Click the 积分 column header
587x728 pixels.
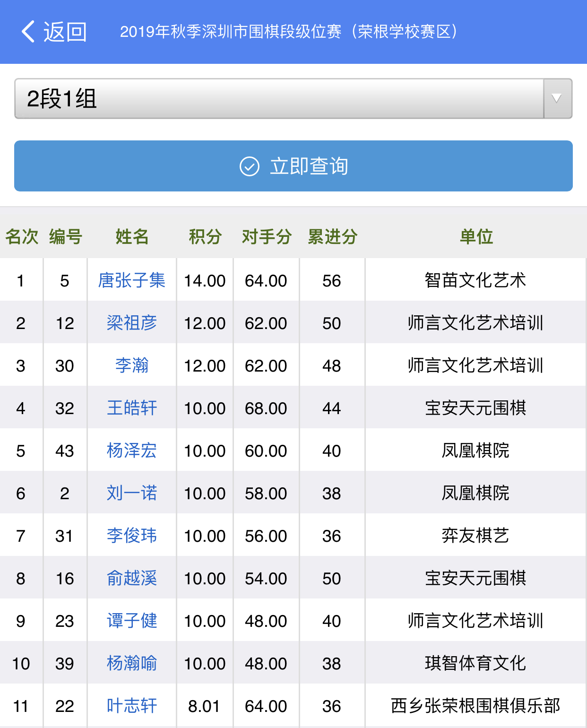(205, 236)
